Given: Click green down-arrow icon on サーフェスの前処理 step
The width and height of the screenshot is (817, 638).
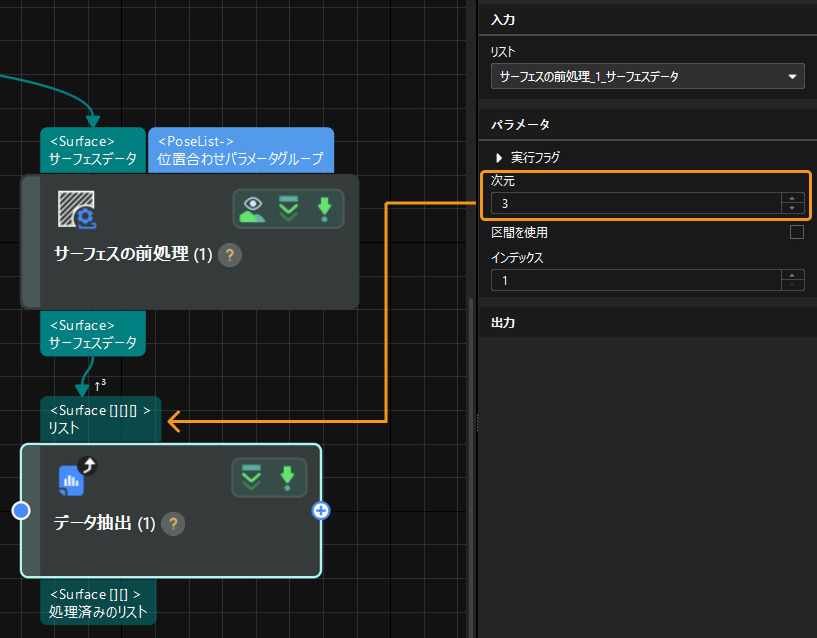Looking at the screenshot, I should point(324,209).
